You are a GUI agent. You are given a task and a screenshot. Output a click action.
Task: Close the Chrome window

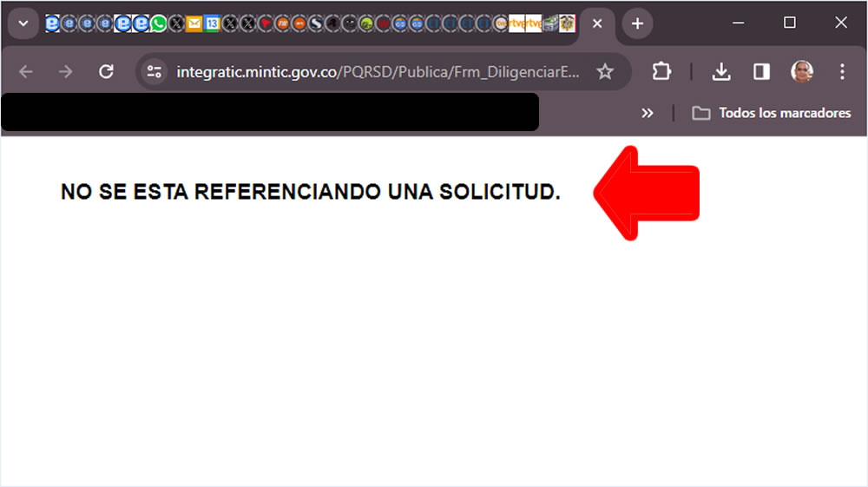[x=841, y=23]
